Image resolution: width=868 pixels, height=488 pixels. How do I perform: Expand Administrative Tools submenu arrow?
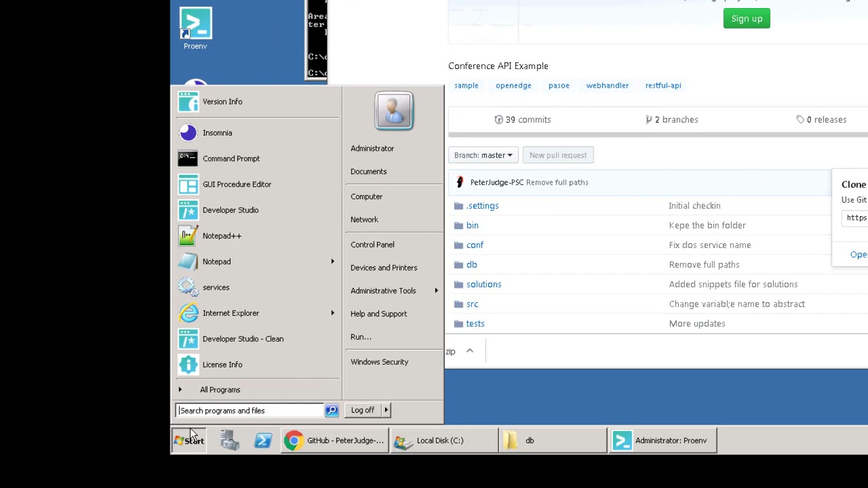436,291
